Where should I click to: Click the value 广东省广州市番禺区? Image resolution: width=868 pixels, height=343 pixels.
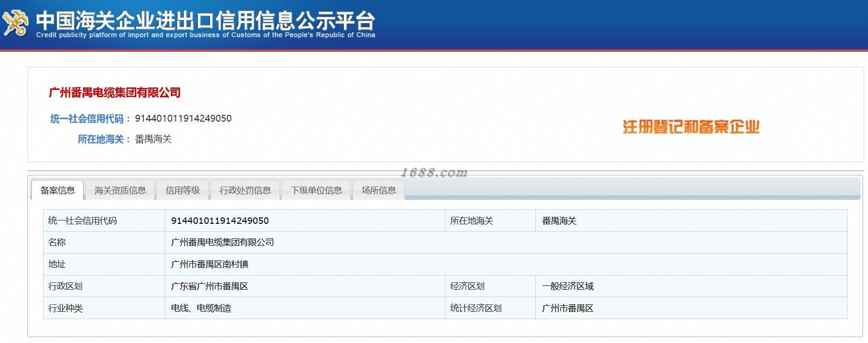pyautogui.click(x=210, y=286)
